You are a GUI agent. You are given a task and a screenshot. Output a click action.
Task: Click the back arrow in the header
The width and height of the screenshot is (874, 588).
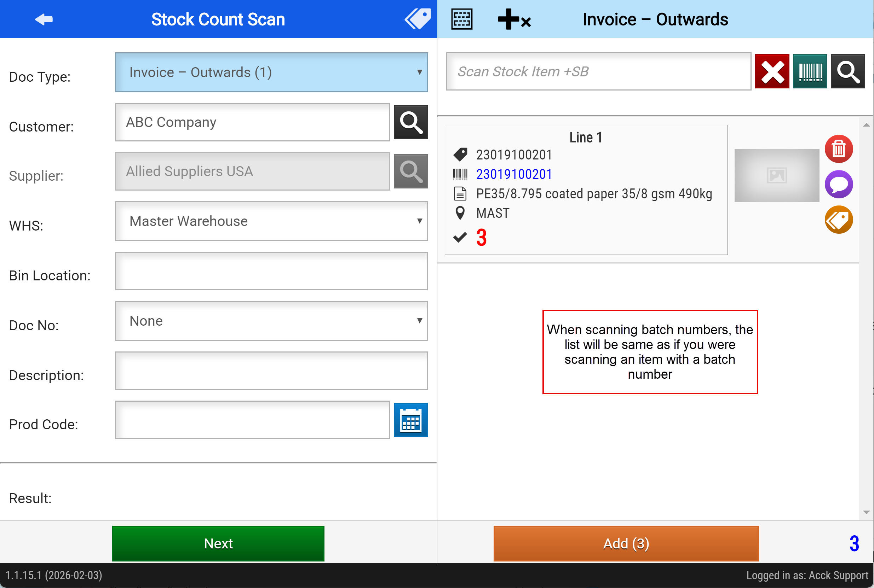coord(44,19)
